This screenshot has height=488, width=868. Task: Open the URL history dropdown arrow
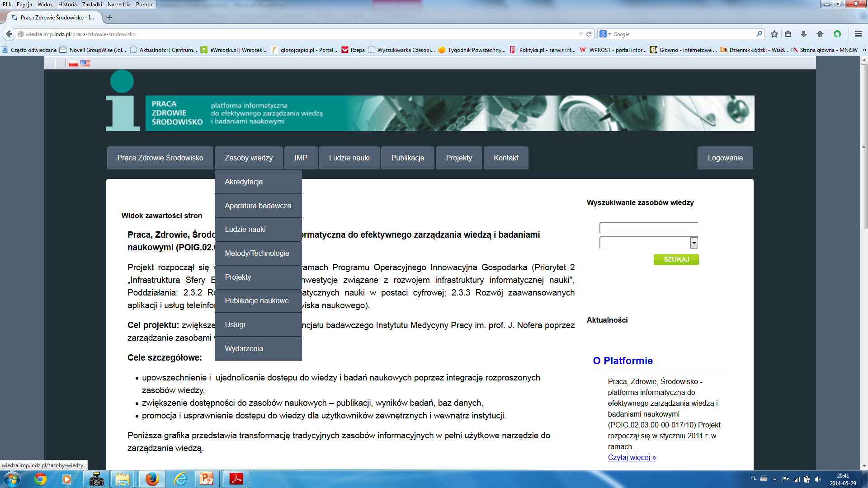(x=581, y=34)
